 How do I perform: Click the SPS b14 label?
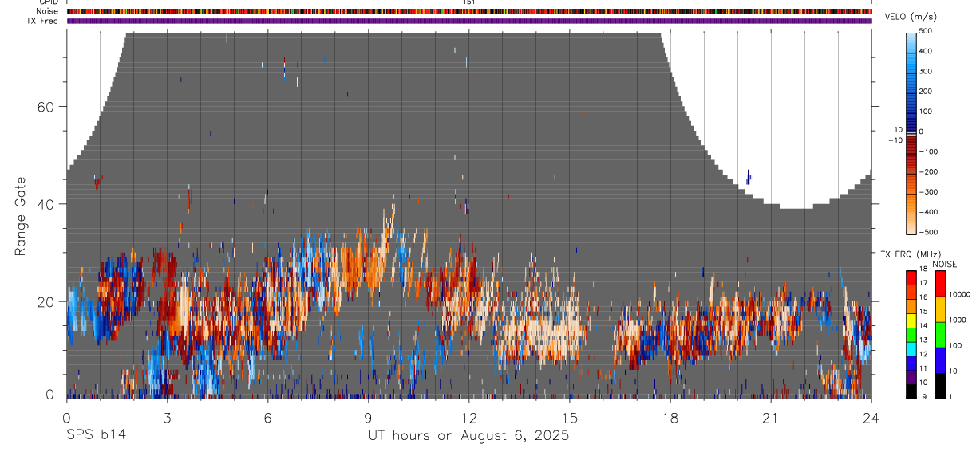[x=96, y=435]
